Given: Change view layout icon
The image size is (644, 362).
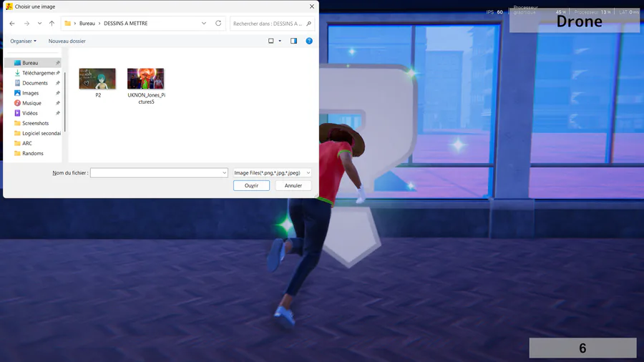Looking at the screenshot, I should click(x=271, y=41).
